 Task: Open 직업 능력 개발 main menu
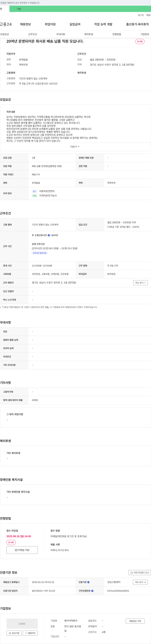click(103, 24)
